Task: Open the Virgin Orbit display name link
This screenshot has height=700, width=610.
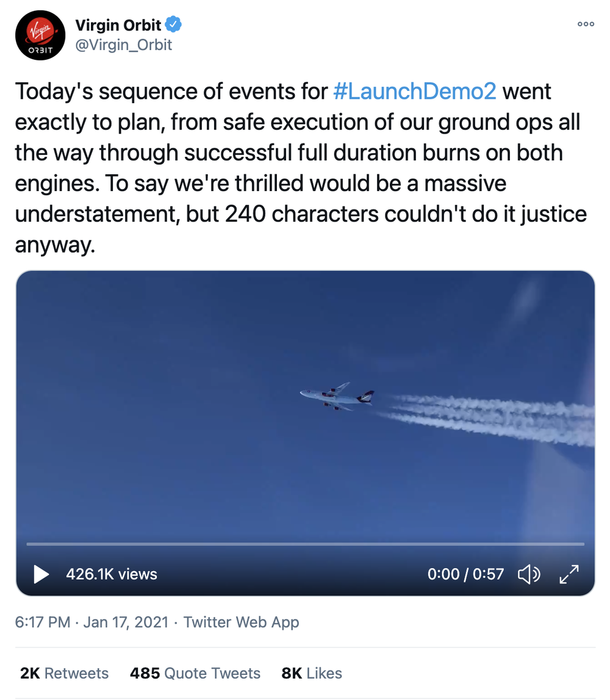Action: point(118,26)
